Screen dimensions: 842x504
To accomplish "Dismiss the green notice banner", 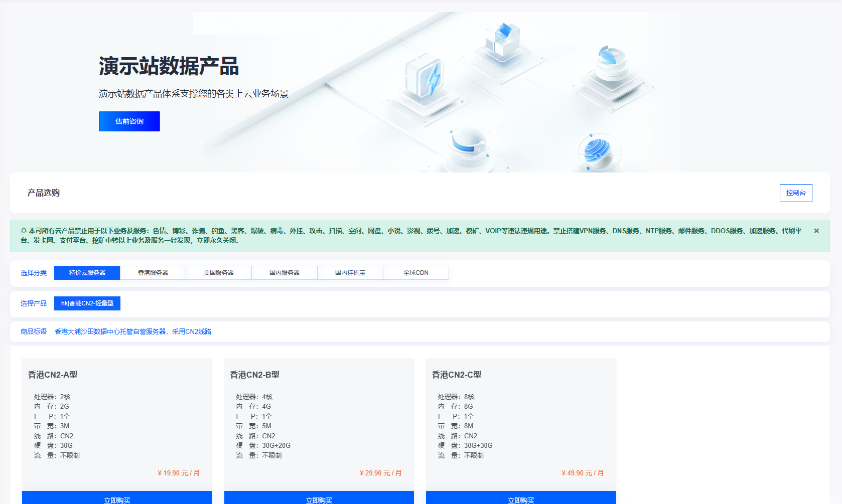I will (x=816, y=231).
